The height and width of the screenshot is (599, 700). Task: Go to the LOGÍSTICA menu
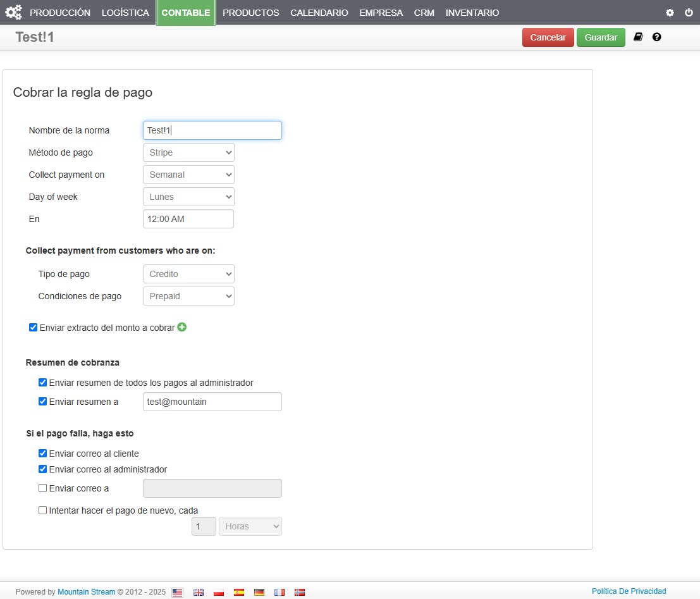click(125, 13)
